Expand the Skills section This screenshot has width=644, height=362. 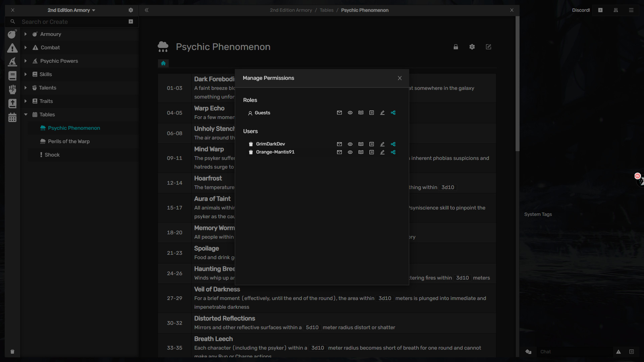(25, 74)
